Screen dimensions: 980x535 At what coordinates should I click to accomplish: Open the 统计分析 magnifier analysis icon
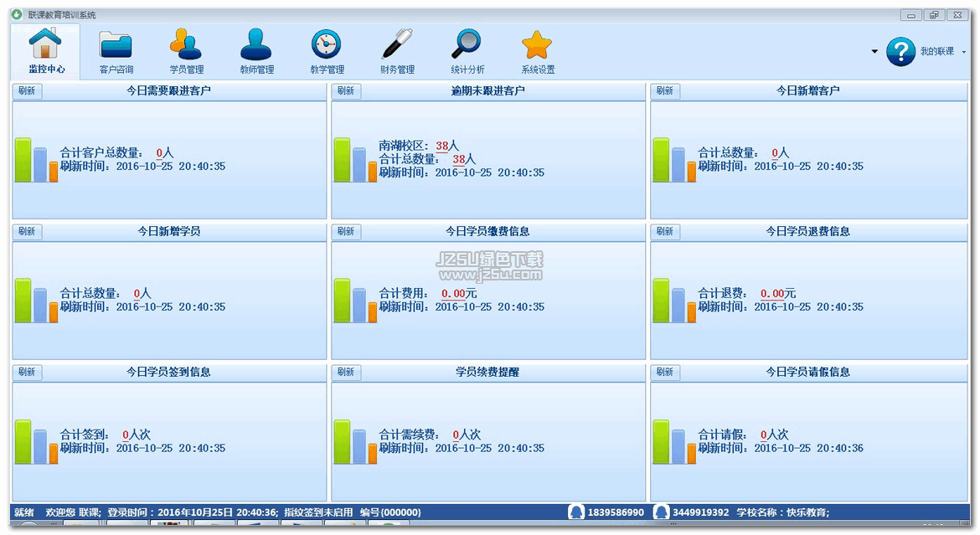pos(466,50)
